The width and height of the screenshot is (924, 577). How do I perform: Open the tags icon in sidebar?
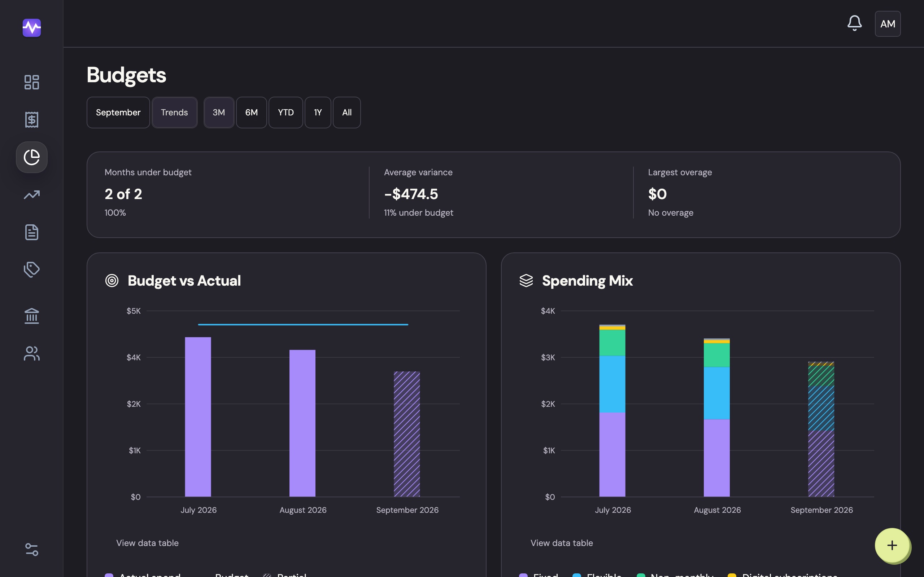pos(32,270)
